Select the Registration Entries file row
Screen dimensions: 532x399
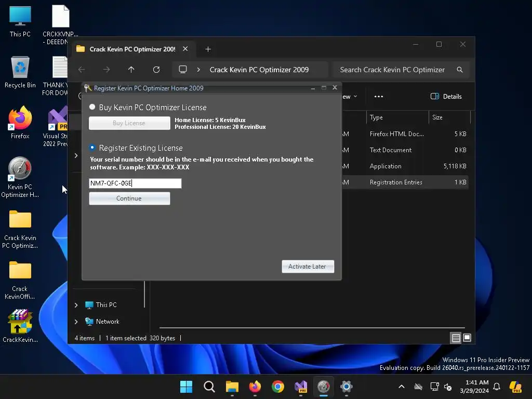(x=405, y=182)
